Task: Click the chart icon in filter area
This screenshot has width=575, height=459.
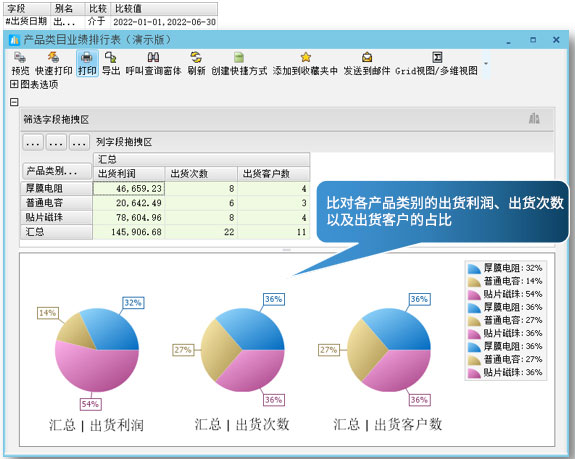Action: pyautogui.click(x=534, y=118)
